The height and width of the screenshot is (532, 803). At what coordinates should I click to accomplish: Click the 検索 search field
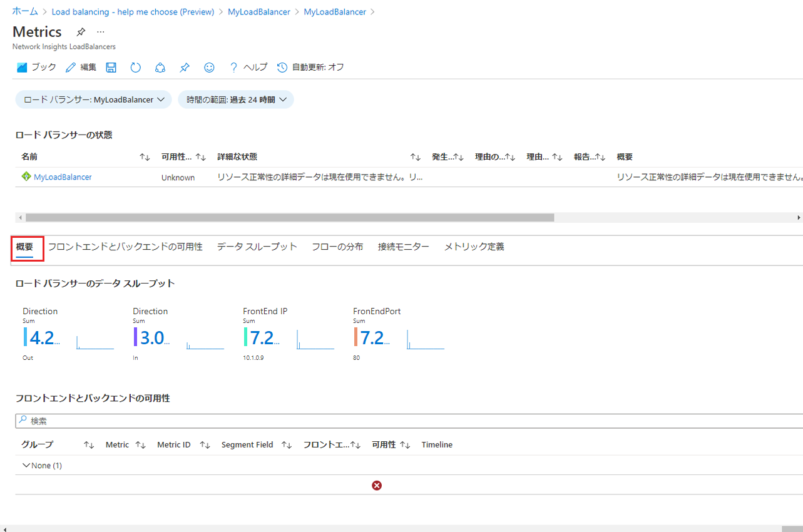point(409,421)
